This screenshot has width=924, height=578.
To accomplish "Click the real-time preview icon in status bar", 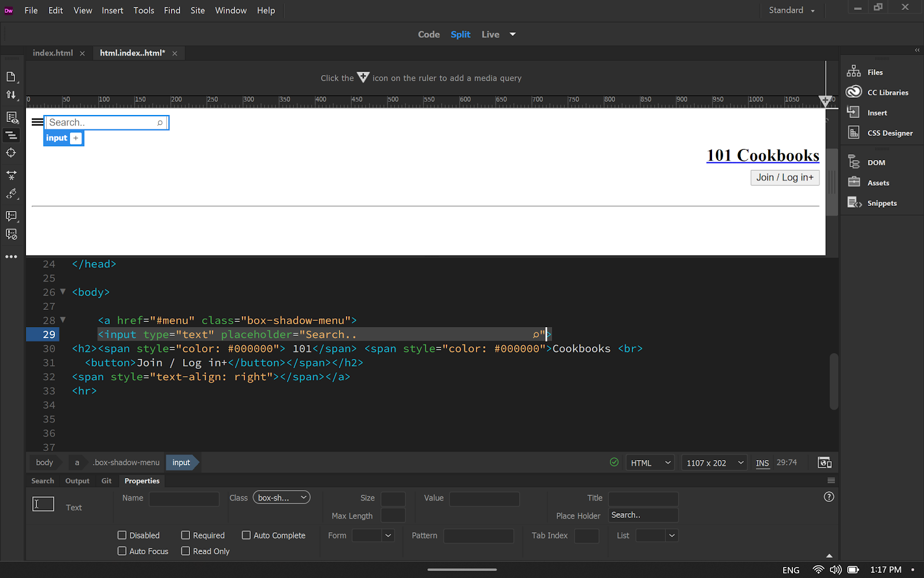I will point(825,462).
